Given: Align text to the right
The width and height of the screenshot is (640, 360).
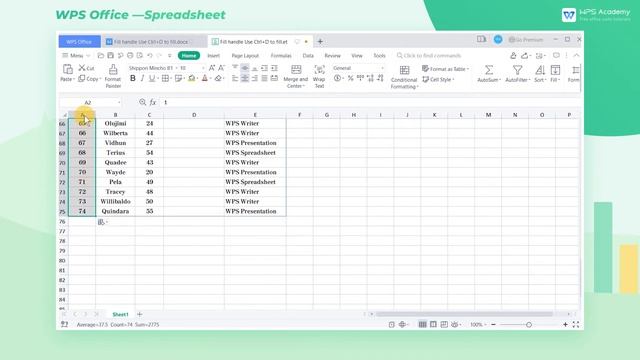Looking at the screenshot, I should tap(254, 78).
